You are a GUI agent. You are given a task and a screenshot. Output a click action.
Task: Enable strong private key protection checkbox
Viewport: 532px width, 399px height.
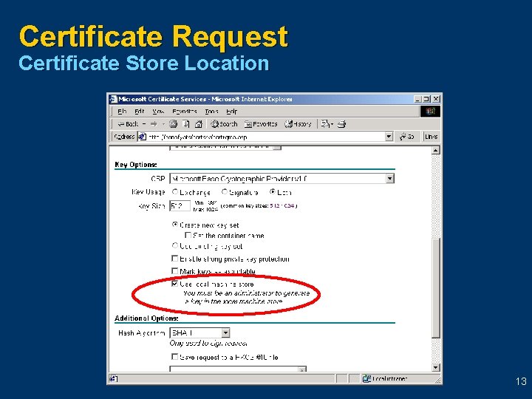[x=174, y=259]
